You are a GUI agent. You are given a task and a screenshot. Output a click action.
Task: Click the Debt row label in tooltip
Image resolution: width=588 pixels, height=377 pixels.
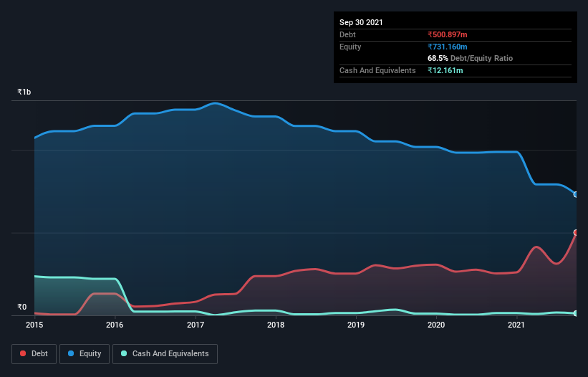click(x=347, y=35)
